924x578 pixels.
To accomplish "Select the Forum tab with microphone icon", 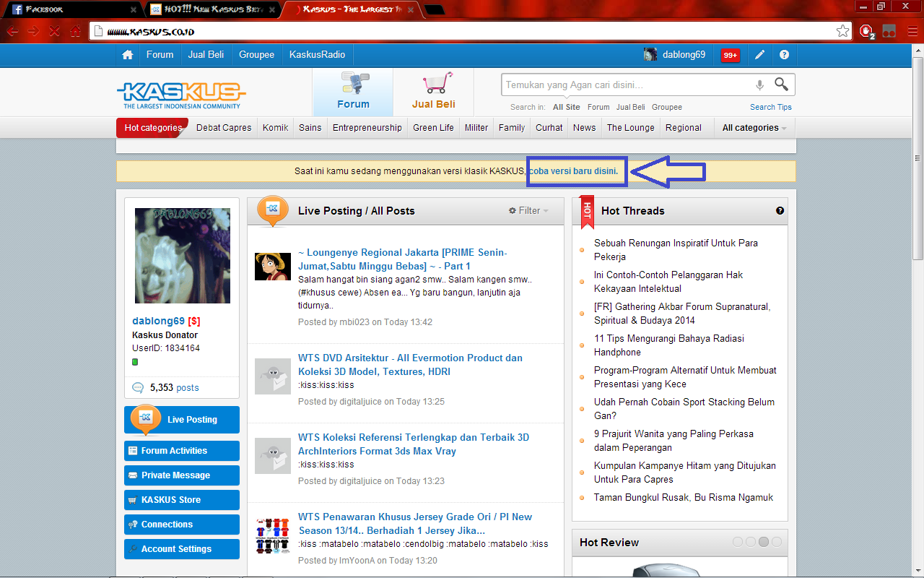I will pyautogui.click(x=353, y=92).
